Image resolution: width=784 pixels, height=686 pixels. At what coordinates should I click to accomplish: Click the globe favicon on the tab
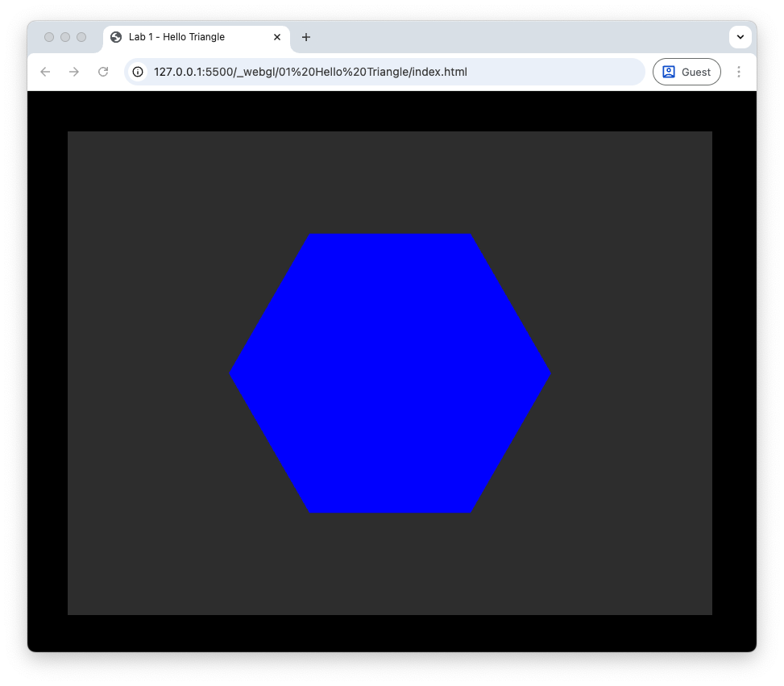(116, 37)
